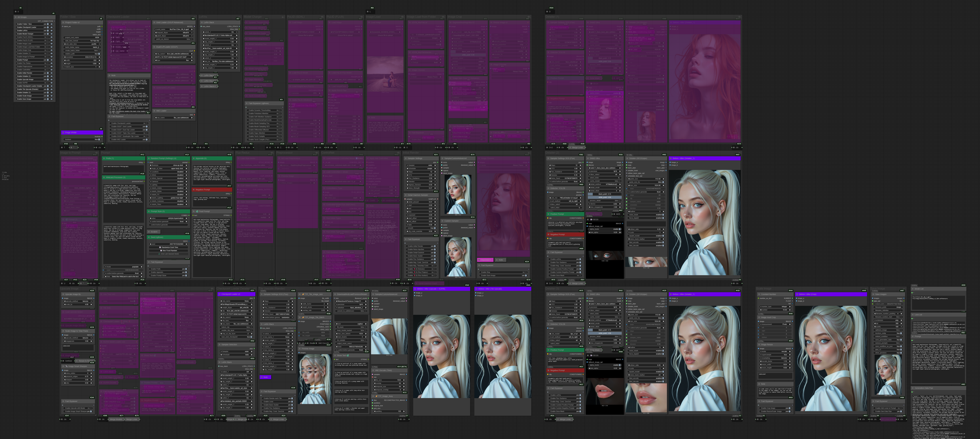Open the unet_name model dropdown

pos(174,29)
